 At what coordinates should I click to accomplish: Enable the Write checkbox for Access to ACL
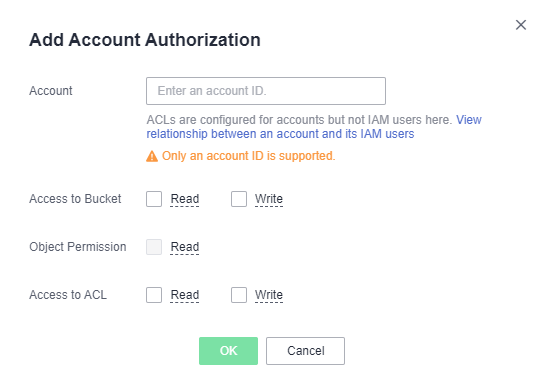239,295
